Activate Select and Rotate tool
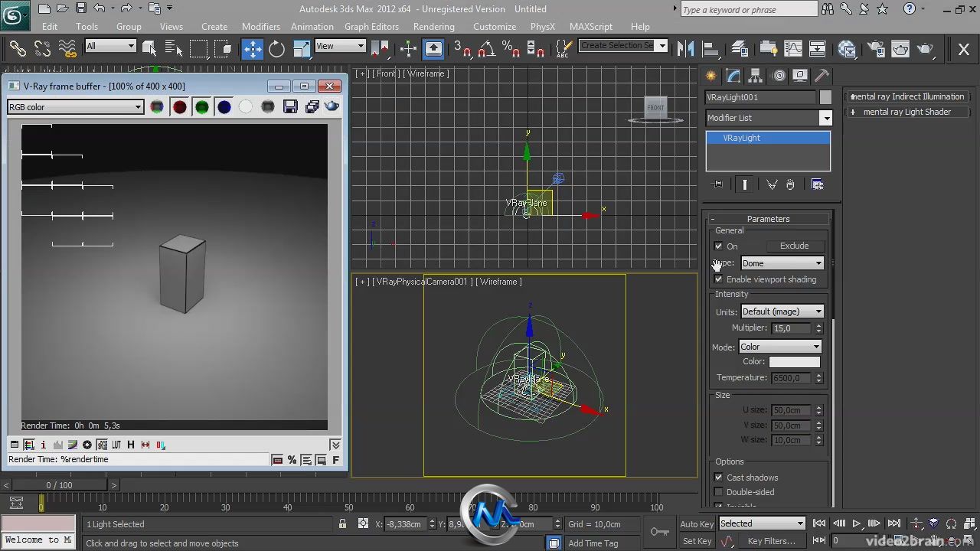Image resolution: width=980 pixels, height=551 pixels. [x=276, y=48]
